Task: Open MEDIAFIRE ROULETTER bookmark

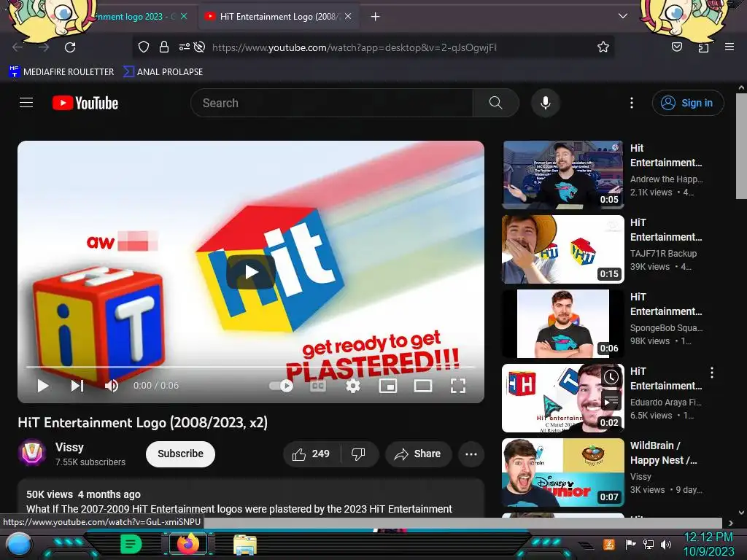Action: click(x=61, y=72)
